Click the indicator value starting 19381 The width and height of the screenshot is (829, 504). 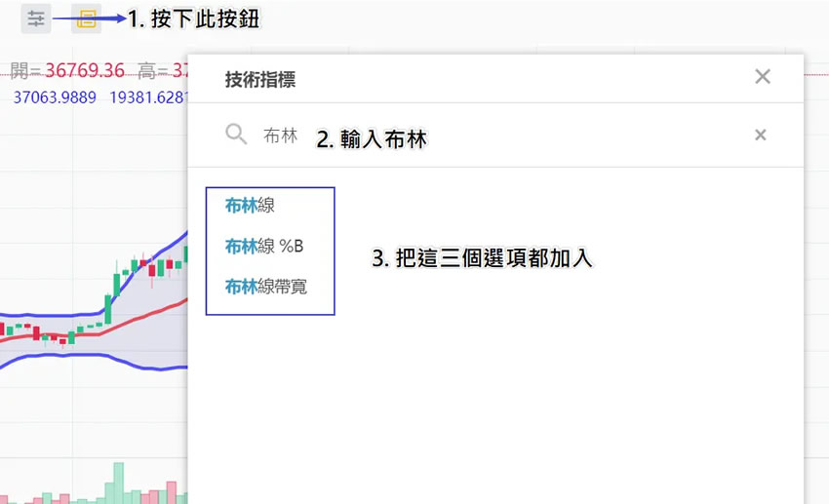point(148,97)
